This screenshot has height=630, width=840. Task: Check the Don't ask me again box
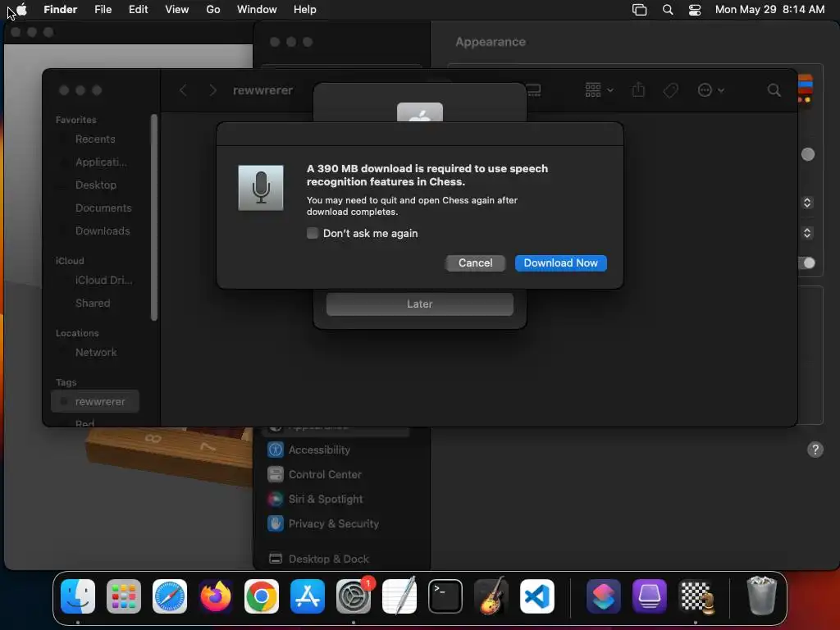(313, 233)
